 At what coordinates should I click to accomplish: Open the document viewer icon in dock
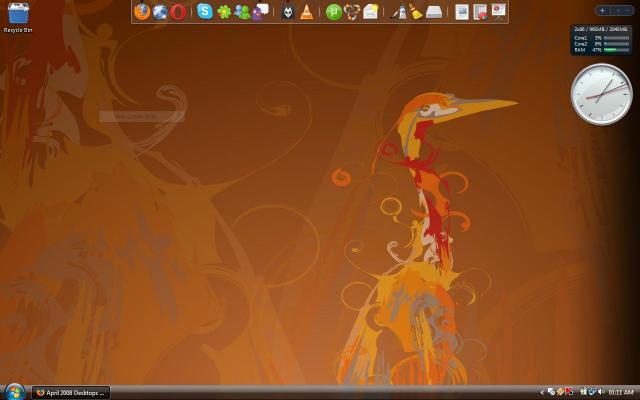pyautogui.click(x=462, y=12)
